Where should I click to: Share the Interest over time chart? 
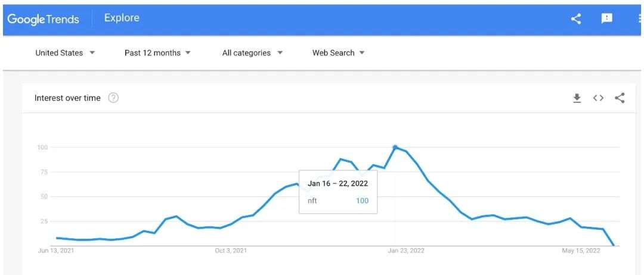click(620, 98)
